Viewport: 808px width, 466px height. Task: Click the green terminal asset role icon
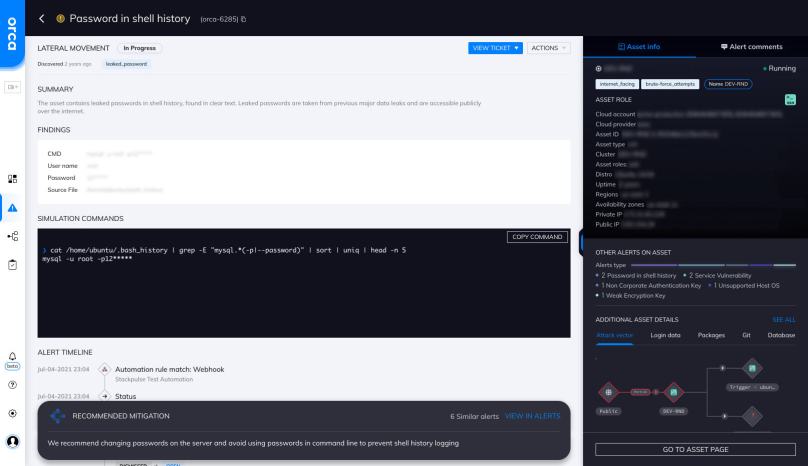(x=790, y=101)
